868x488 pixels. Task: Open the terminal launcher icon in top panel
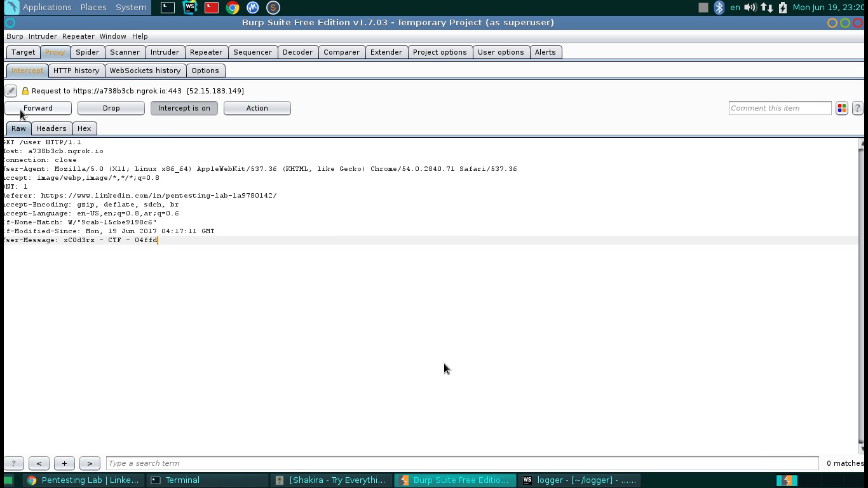coord(167,8)
